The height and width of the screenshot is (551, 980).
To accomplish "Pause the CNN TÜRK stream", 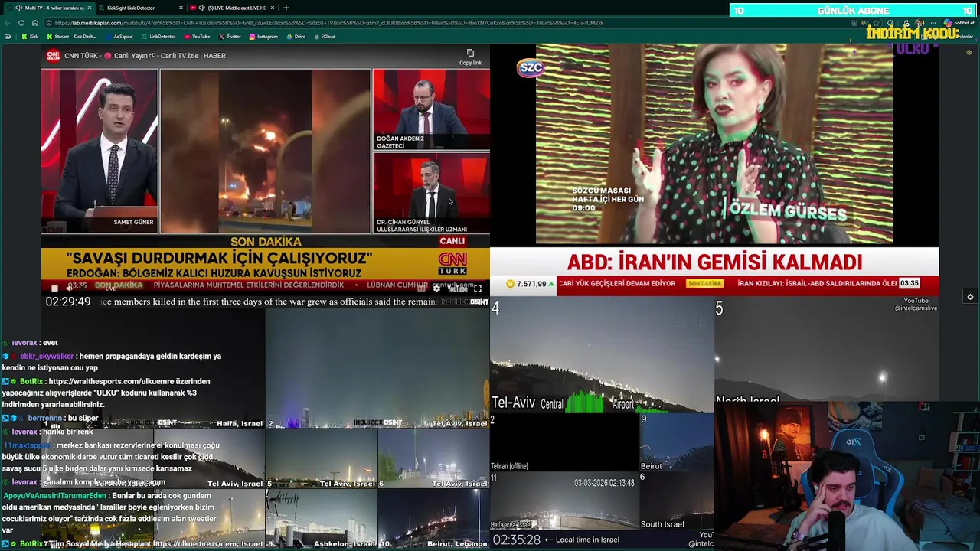I will (54, 289).
